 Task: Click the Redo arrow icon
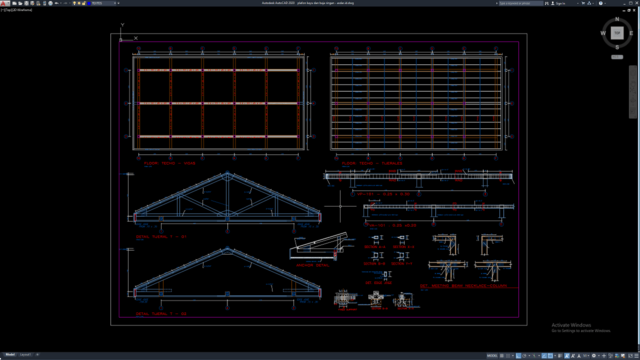pos(65,3)
